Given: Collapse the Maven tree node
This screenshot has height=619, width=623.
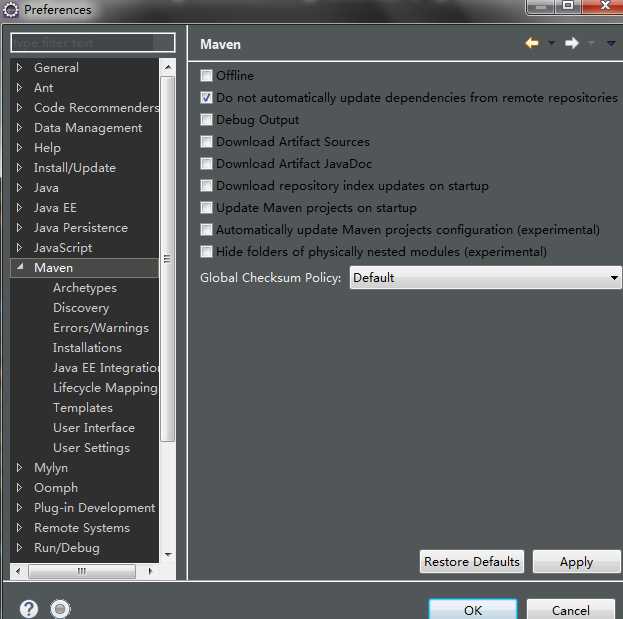Looking at the screenshot, I should point(20,267).
